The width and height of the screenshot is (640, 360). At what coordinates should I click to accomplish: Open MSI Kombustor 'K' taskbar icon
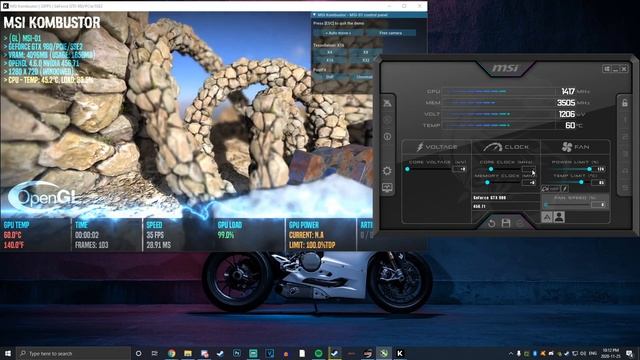click(400, 353)
